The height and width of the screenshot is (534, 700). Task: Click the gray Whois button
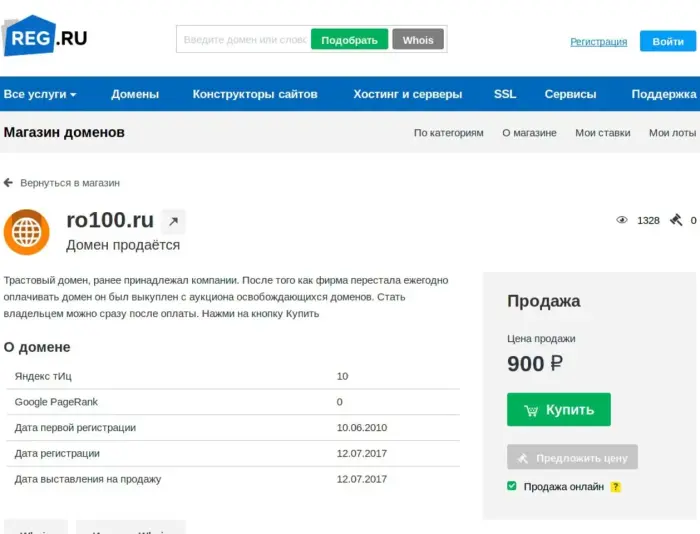418,40
